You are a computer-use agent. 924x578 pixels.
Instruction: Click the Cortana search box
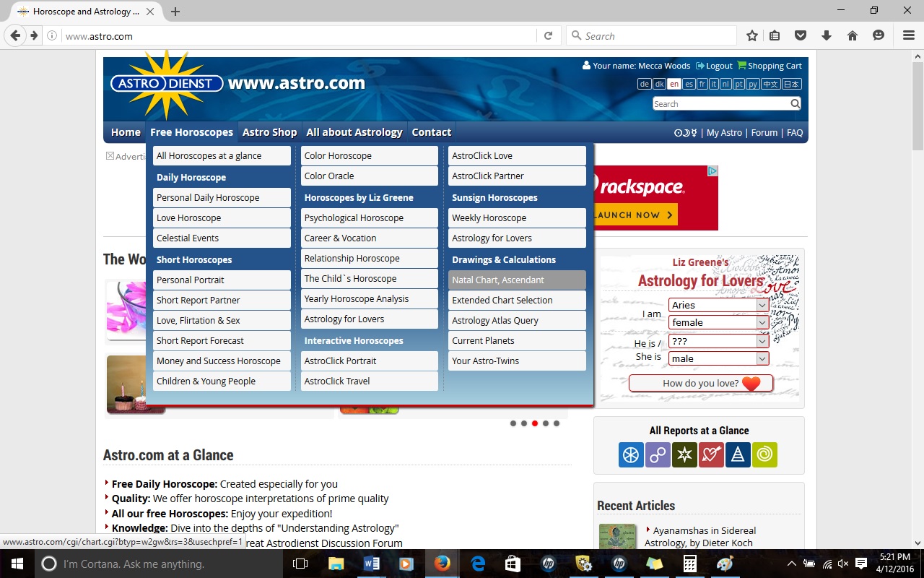160,564
